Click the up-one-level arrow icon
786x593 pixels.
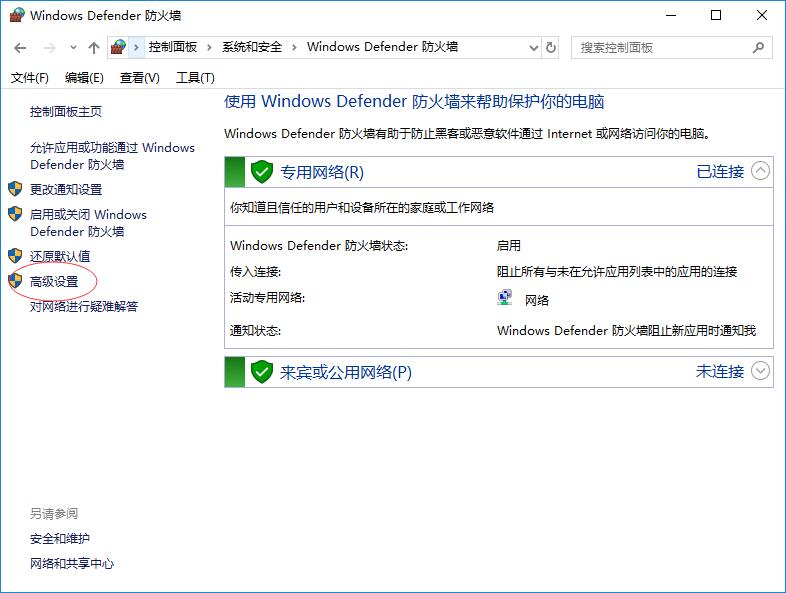pos(94,48)
